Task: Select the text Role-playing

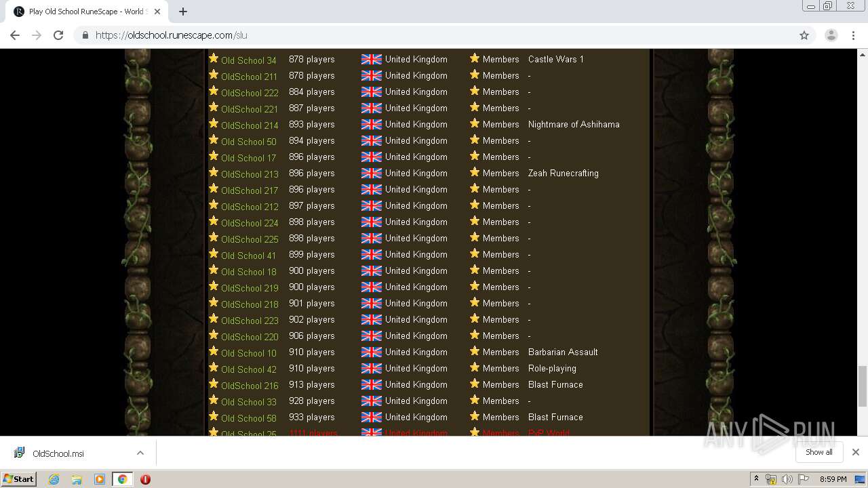Action: coord(552,368)
